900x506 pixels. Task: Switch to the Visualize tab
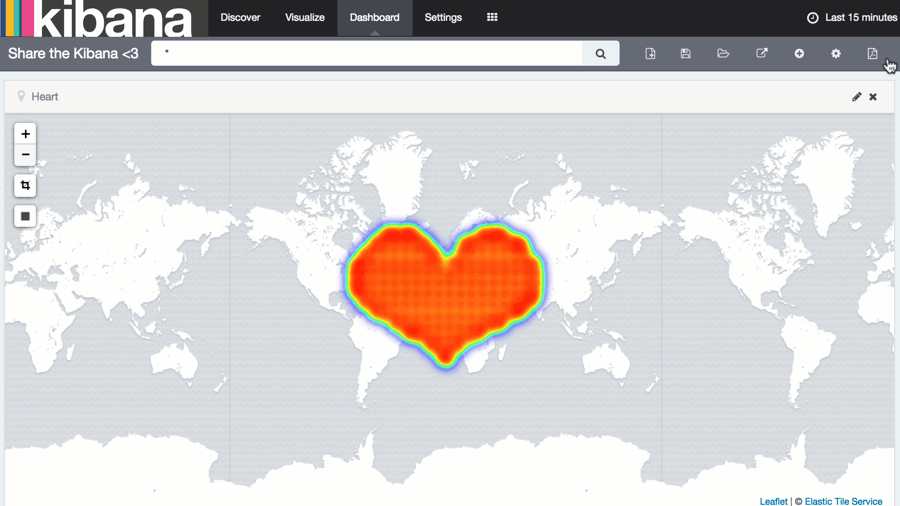pos(305,18)
